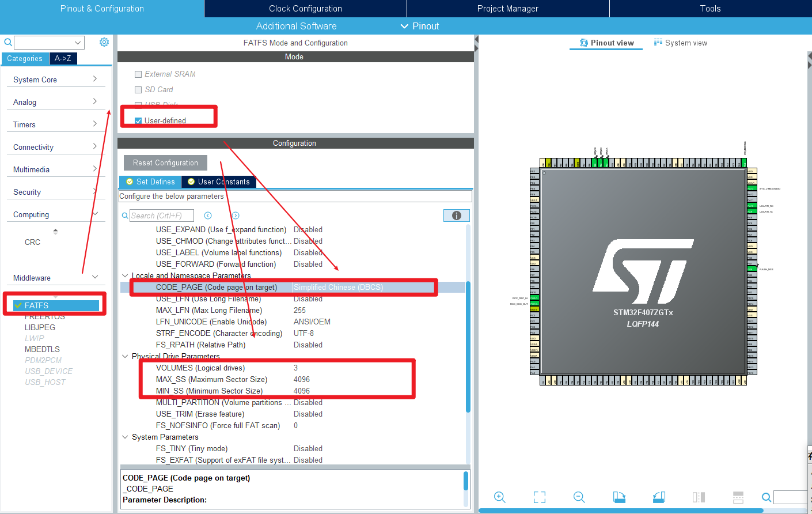This screenshot has width=812, height=514.
Task: Click the previous search result arrow
Action: [x=207, y=215]
